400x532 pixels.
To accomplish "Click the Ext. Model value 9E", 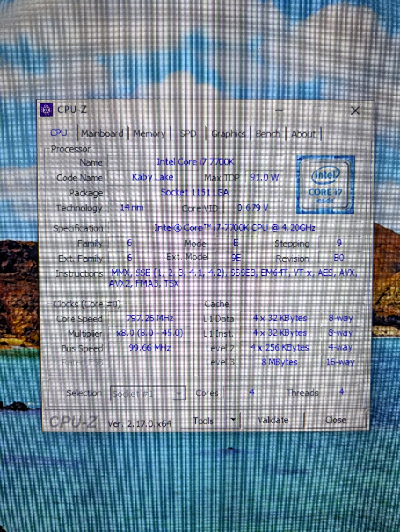I will 236,257.
